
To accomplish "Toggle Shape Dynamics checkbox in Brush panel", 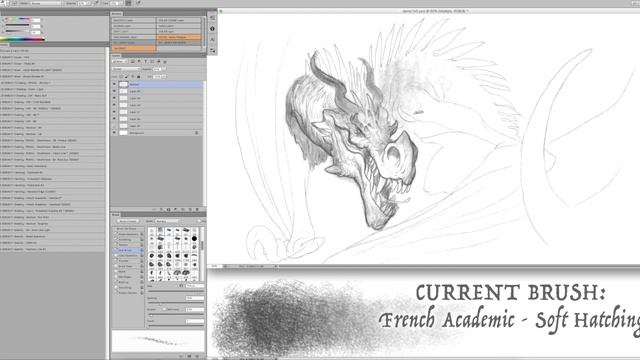I will click(116, 234).
